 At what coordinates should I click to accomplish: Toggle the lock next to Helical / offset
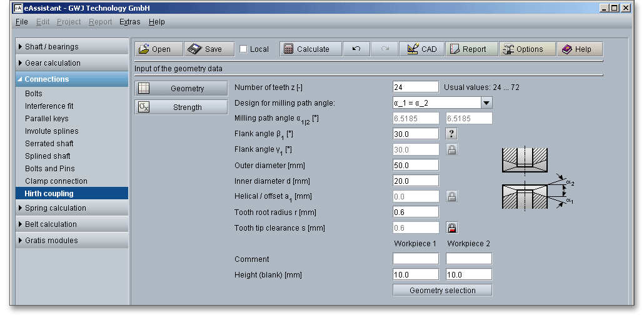coord(451,196)
